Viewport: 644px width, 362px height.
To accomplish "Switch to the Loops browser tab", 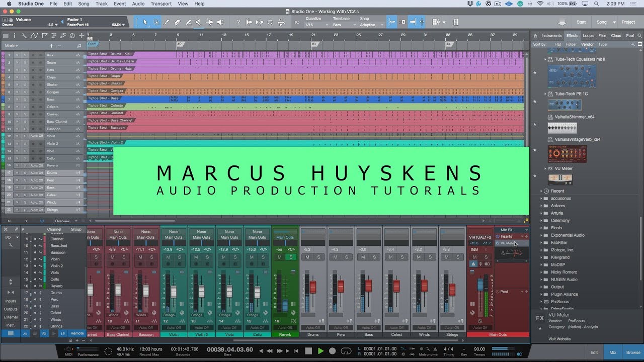I will coord(588,36).
